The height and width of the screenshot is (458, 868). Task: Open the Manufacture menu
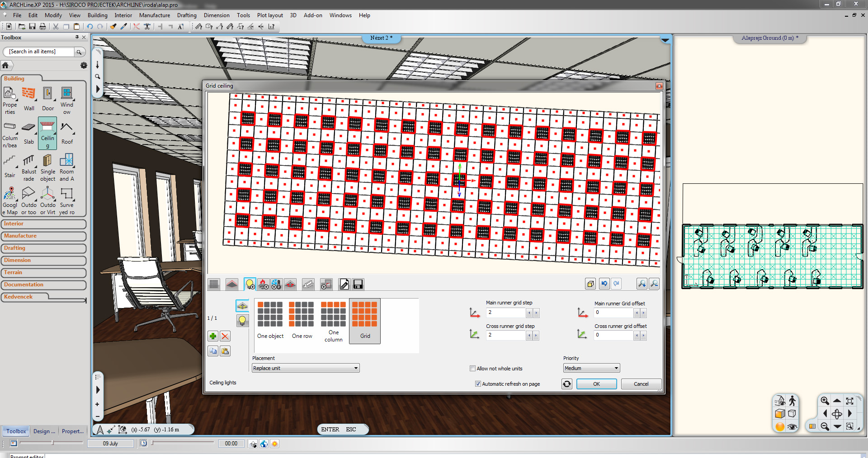click(155, 15)
